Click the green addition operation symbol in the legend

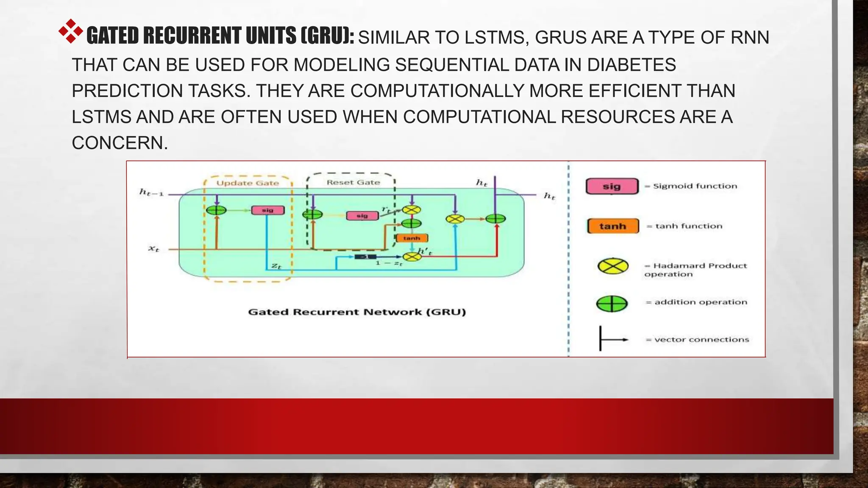tap(612, 303)
